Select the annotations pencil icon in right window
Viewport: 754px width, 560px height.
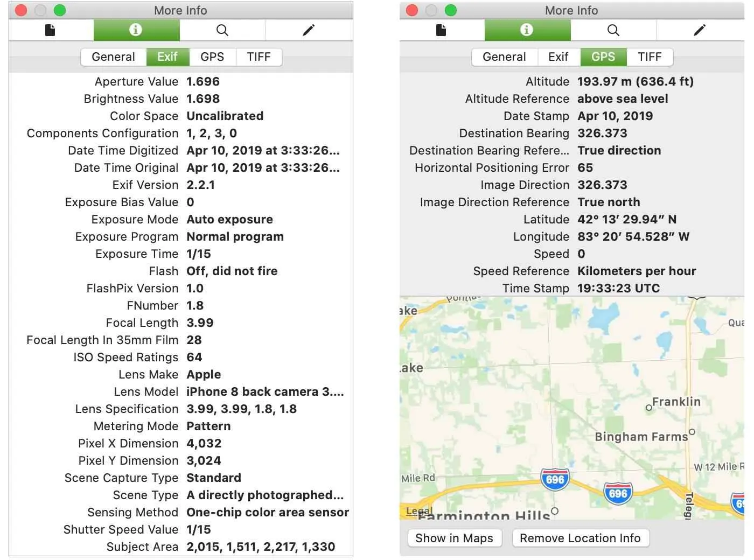pyautogui.click(x=699, y=30)
